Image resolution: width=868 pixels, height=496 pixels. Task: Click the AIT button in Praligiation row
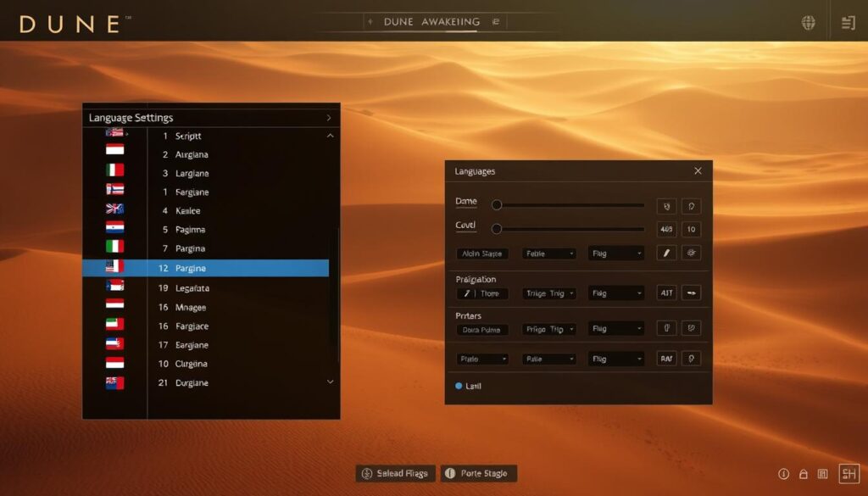click(666, 293)
